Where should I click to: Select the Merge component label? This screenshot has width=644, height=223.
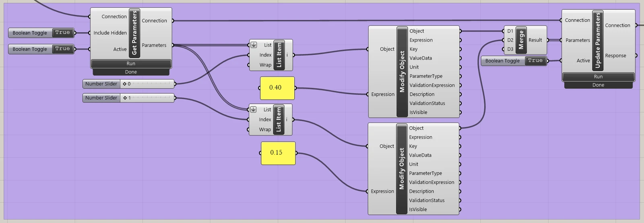[521, 40]
